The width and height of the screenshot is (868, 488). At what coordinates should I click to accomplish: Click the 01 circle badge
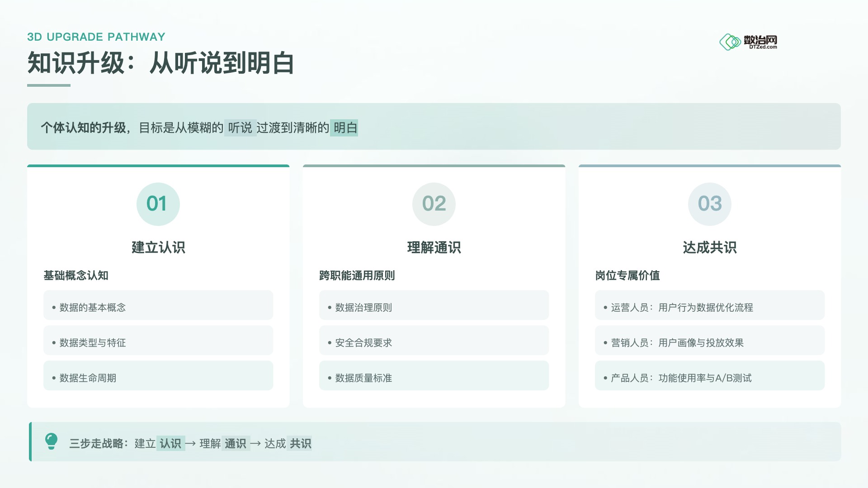click(158, 204)
